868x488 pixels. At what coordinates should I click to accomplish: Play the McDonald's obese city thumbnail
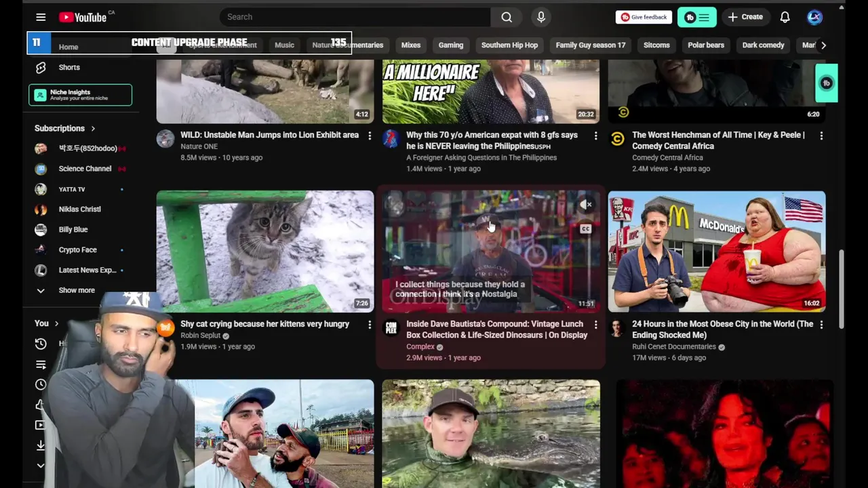point(717,251)
